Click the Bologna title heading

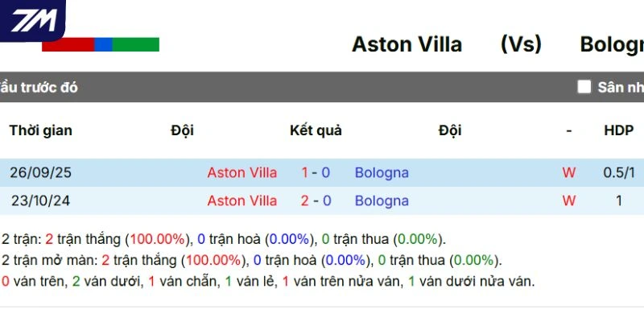(611, 44)
